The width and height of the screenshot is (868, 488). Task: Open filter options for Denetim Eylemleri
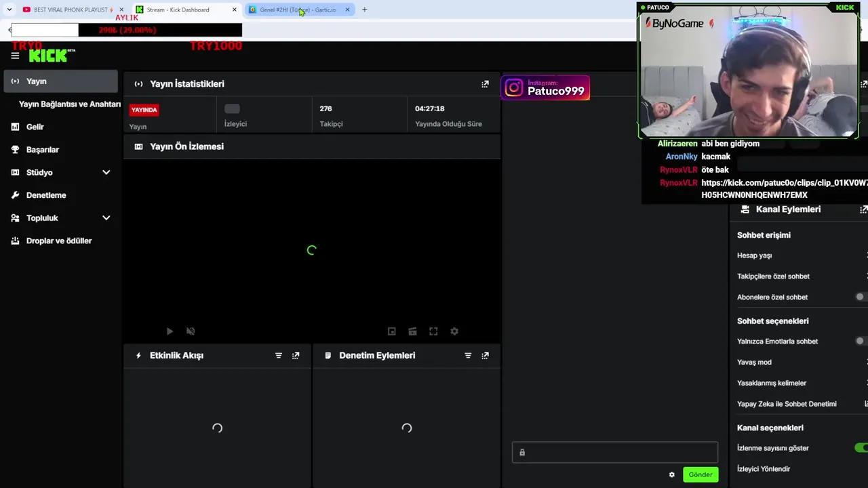click(467, 355)
